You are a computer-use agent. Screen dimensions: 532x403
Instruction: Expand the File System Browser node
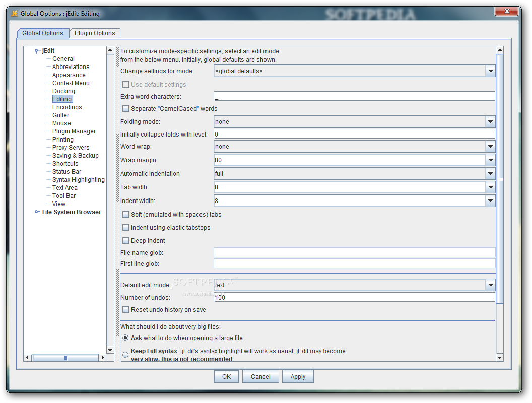(x=37, y=212)
